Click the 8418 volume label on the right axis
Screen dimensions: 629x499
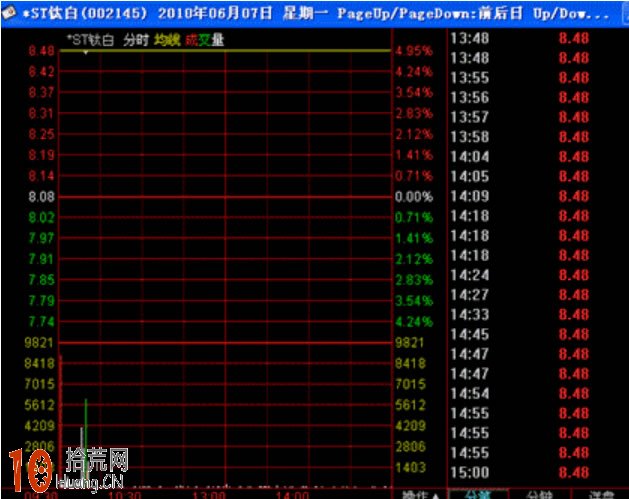(x=410, y=364)
